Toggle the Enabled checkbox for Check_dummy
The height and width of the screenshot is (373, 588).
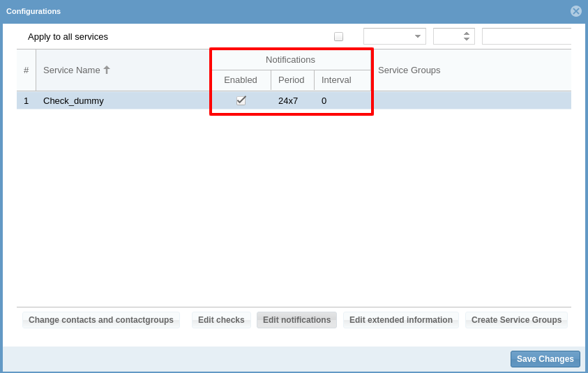[x=241, y=100]
